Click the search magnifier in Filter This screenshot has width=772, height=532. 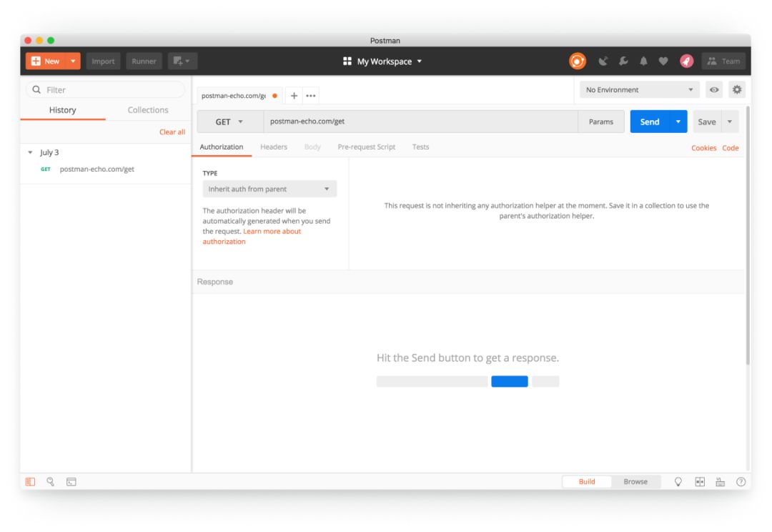[36, 89]
